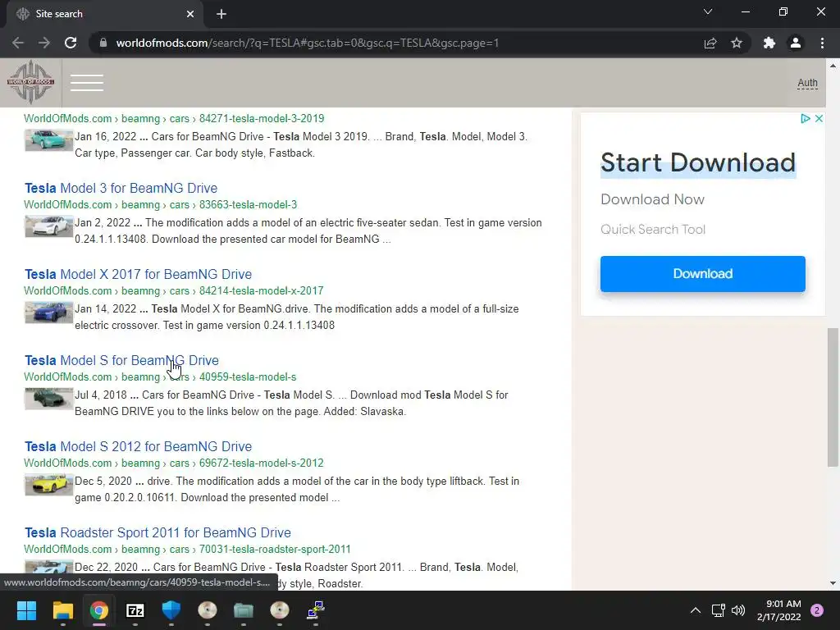Click the World of Mods logo

30,82
